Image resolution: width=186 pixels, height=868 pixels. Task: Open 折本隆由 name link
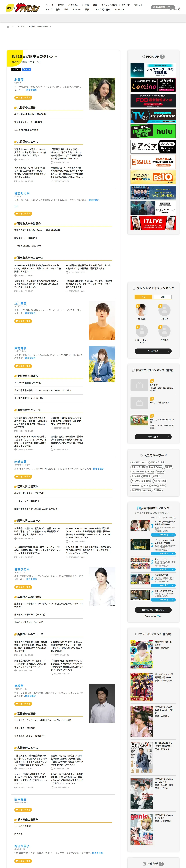pyautogui.click(x=20, y=799)
